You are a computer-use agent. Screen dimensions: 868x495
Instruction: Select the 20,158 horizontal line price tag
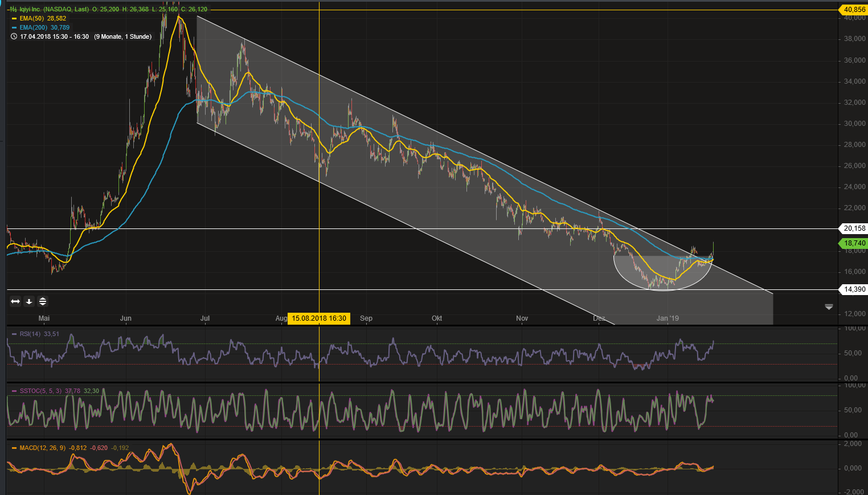point(854,228)
